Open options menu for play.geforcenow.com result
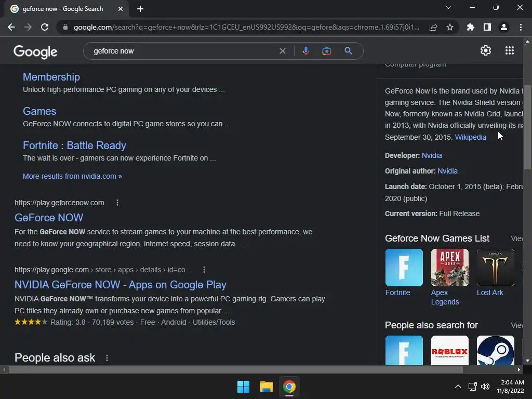Viewport: 532px width, 399px height. click(117, 203)
